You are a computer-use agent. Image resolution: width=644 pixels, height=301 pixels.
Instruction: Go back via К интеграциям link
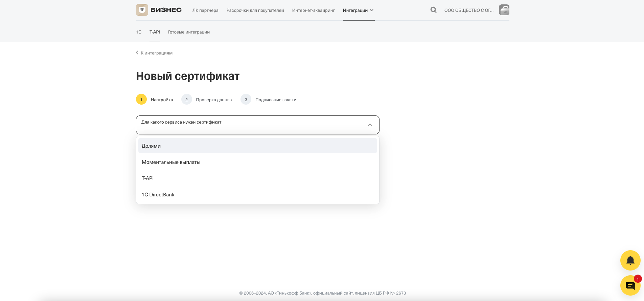(157, 53)
